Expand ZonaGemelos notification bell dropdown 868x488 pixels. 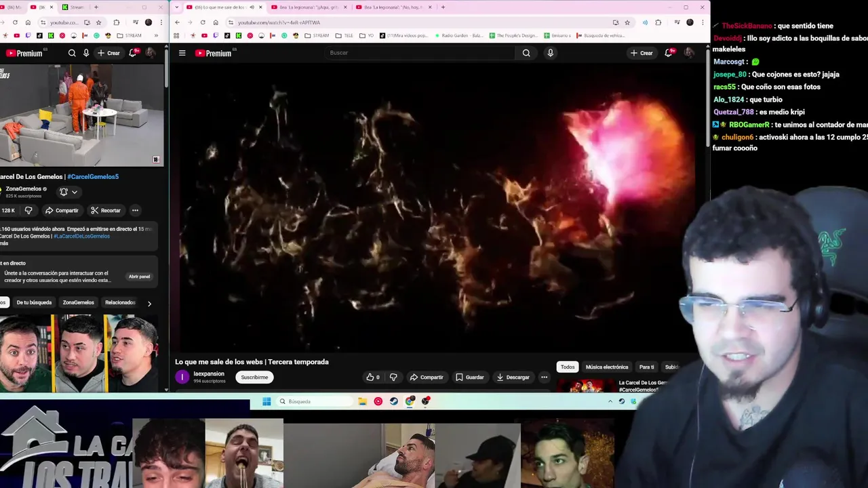pyautogui.click(x=68, y=192)
